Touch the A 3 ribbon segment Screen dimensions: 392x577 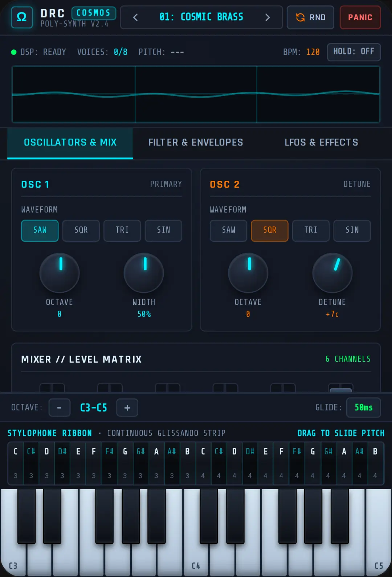(156, 463)
